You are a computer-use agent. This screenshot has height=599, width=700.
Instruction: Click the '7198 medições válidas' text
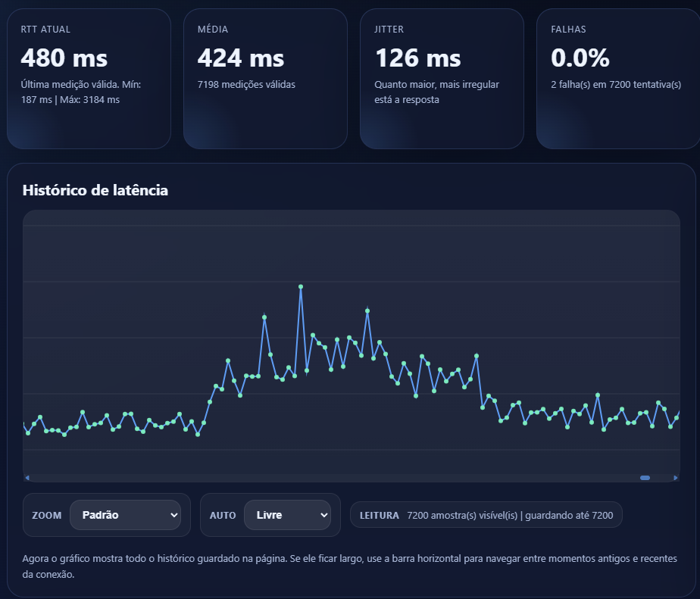(246, 85)
